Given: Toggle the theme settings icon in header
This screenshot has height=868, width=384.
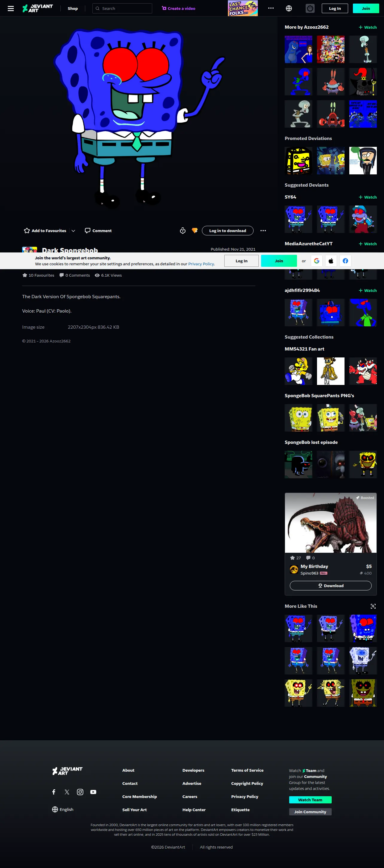Looking at the screenshot, I should 310,8.
